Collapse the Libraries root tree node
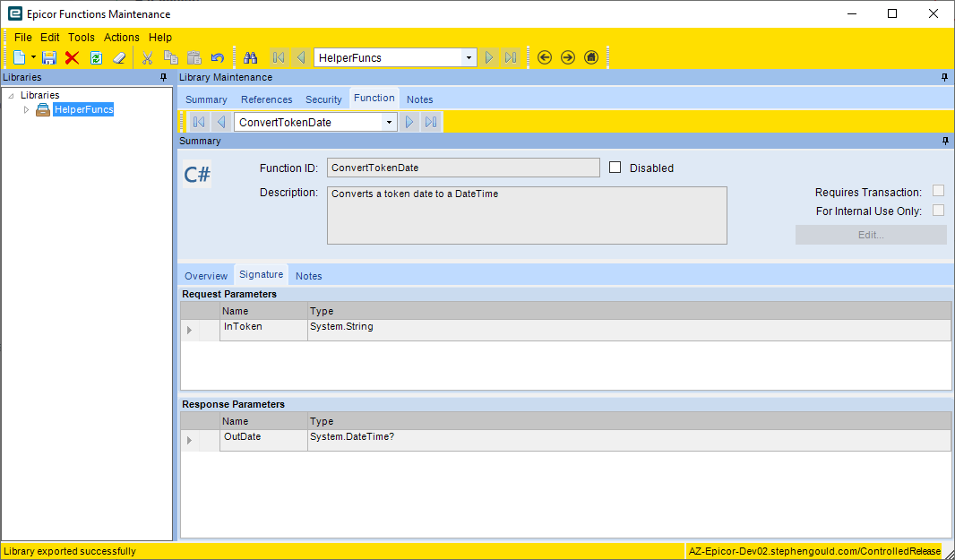 click(11, 96)
